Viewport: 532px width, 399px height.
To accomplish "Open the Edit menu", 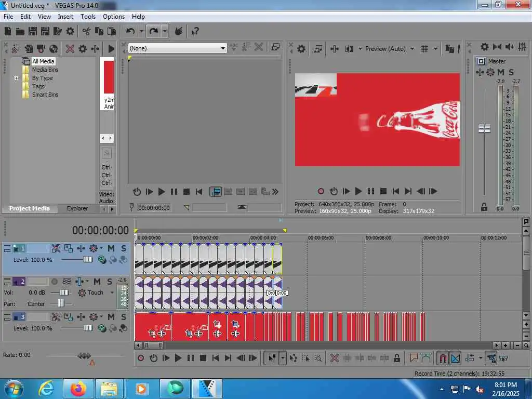I will click(x=25, y=16).
